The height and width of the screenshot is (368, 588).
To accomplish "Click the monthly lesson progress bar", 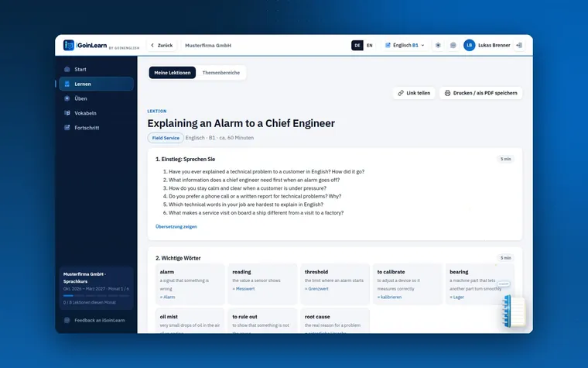I will [x=96, y=296].
